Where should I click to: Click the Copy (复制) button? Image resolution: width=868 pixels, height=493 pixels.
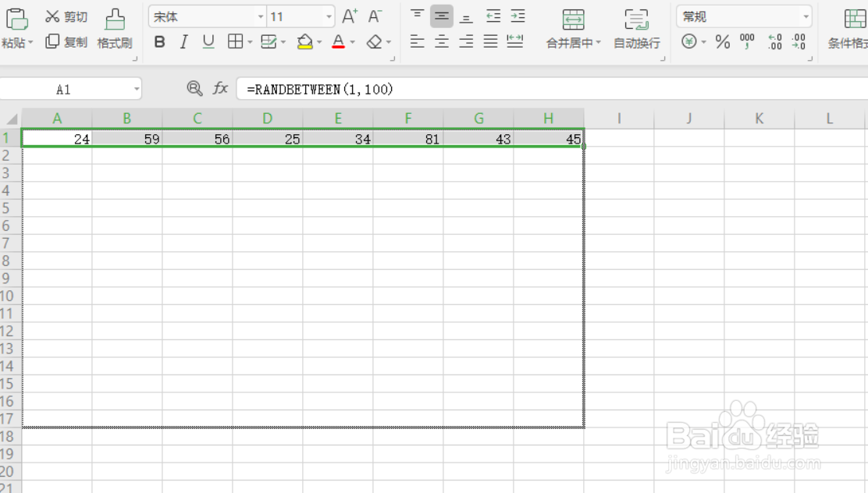pyautogui.click(x=66, y=42)
